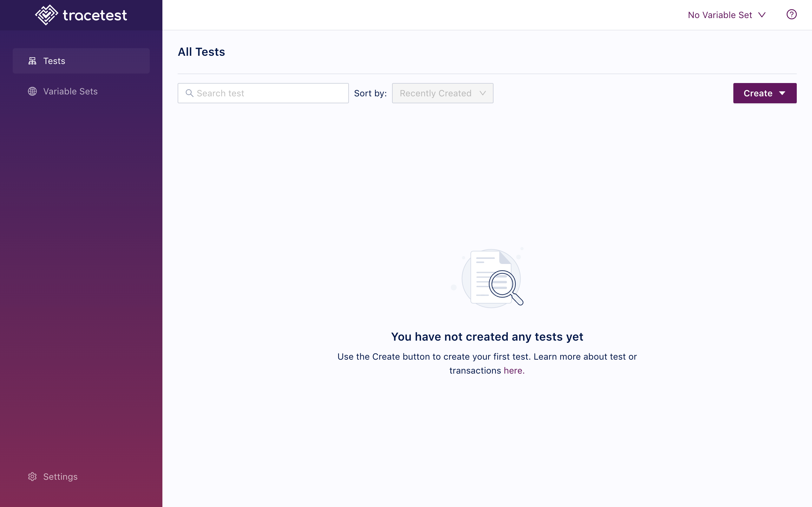This screenshot has width=812, height=507.
Task: Click the help question mark icon
Action: [791, 15]
